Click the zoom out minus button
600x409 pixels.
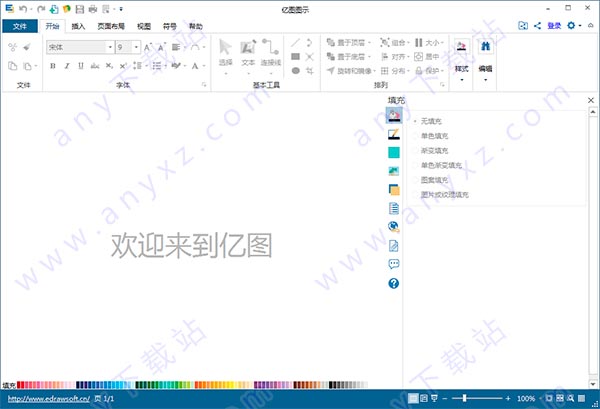coord(445,399)
